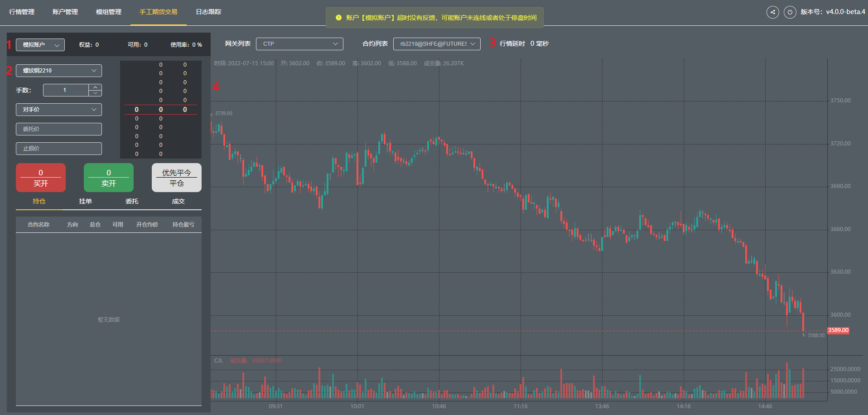This screenshot has height=415, width=868.
Task: Switch to the 委托 orders tab
Action: tap(132, 201)
